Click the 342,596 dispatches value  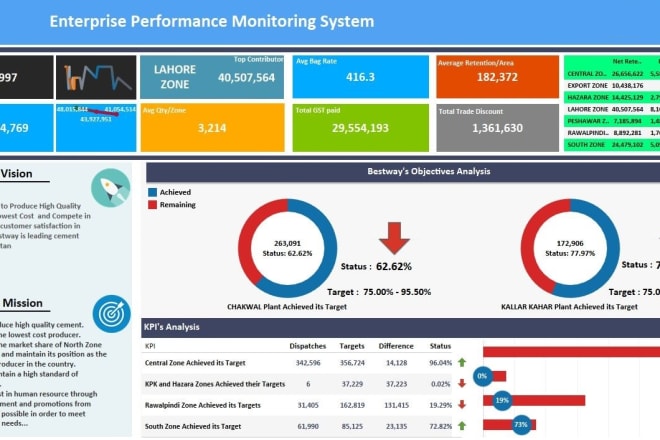click(x=308, y=363)
